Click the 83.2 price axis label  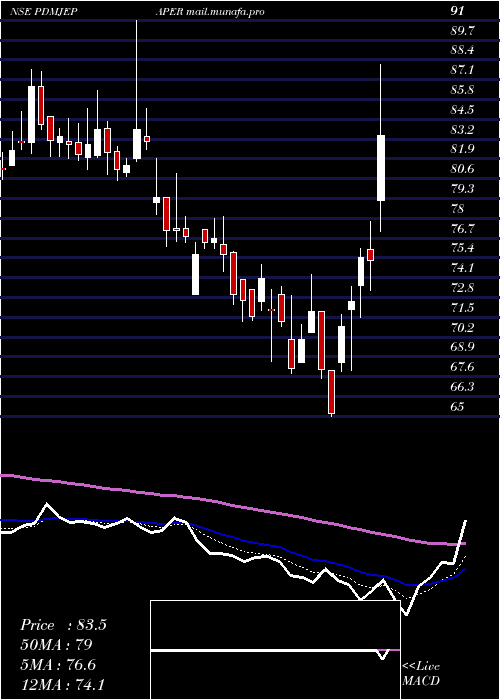462,129
